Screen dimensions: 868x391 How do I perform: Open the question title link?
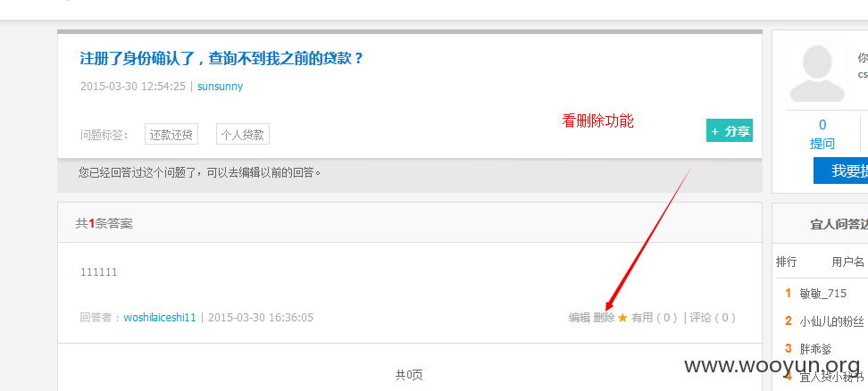[x=221, y=58]
